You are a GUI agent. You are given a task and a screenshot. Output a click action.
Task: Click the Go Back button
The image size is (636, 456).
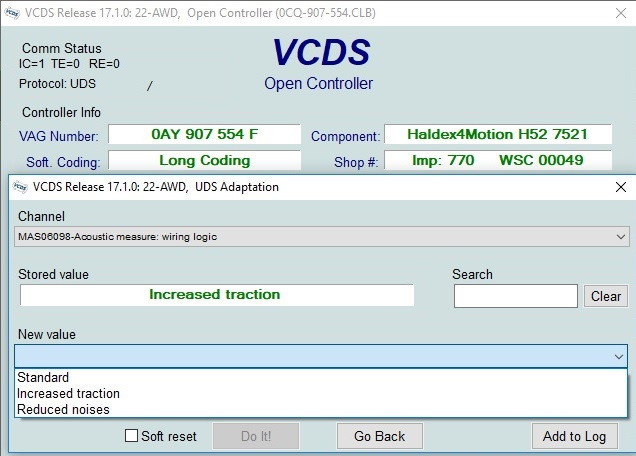coord(380,436)
